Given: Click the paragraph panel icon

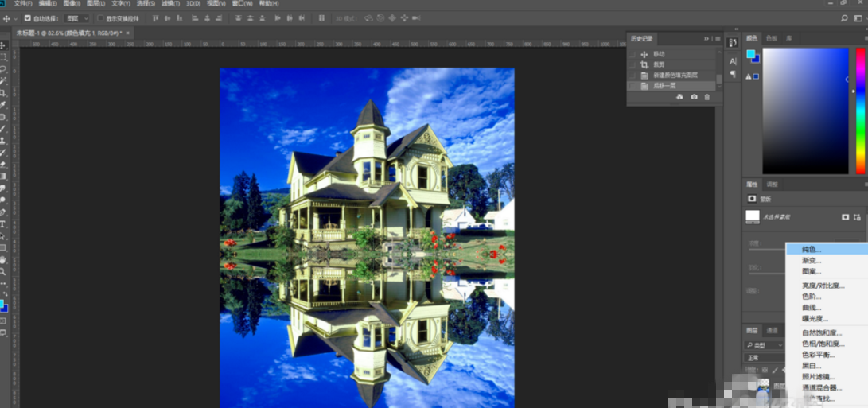Looking at the screenshot, I should pyautogui.click(x=733, y=74).
